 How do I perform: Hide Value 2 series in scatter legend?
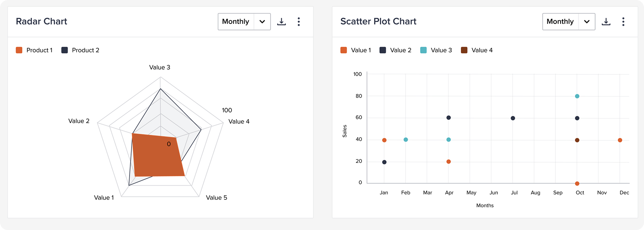click(x=395, y=50)
